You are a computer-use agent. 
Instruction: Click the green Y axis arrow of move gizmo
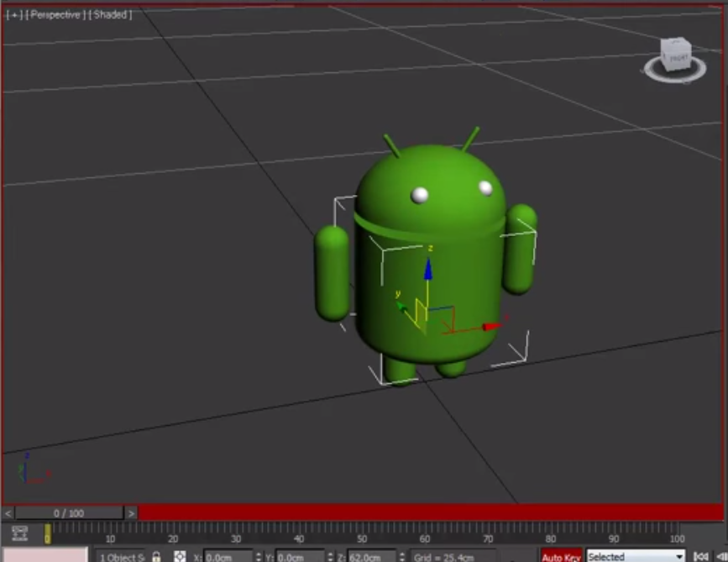pos(401,306)
